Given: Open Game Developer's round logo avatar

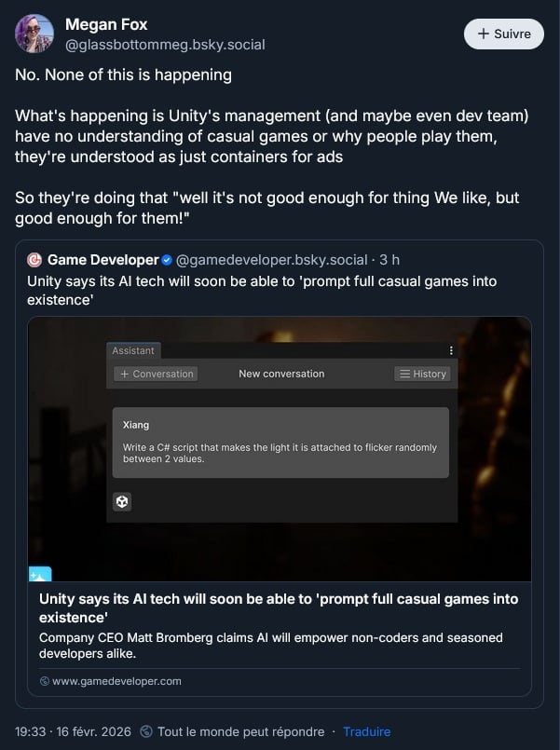Looking at the screenshot, I should point(34,260).
